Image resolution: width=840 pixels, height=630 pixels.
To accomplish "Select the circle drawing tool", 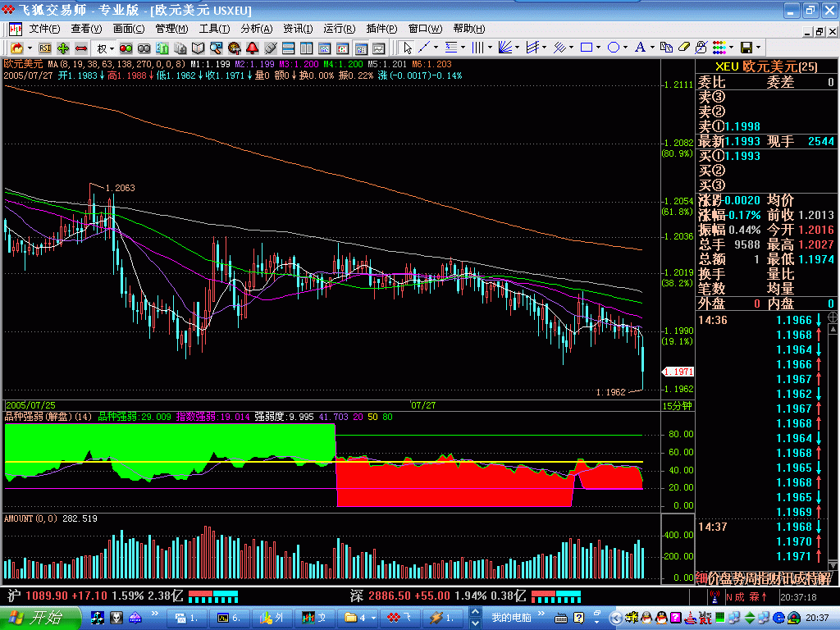I will click(614, 48).
